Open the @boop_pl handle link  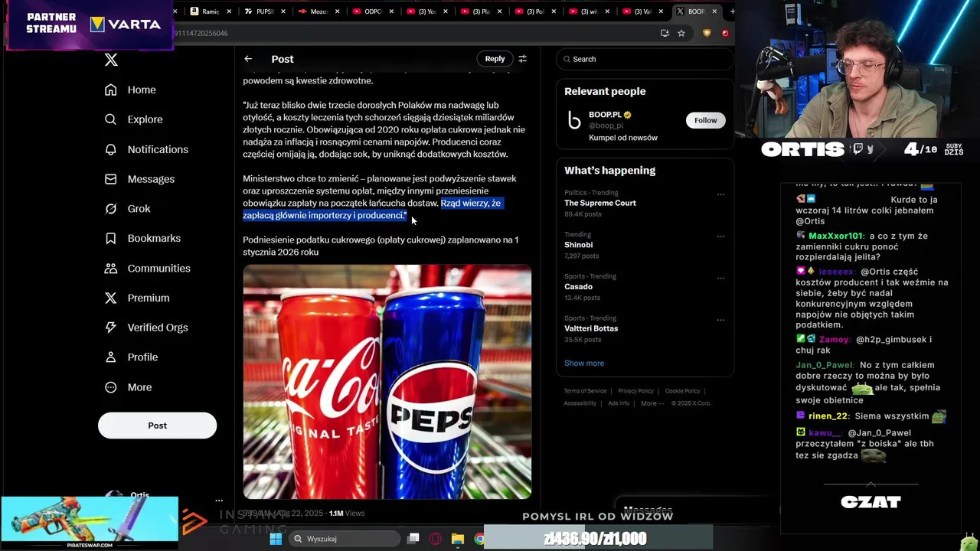pos(606,126)
